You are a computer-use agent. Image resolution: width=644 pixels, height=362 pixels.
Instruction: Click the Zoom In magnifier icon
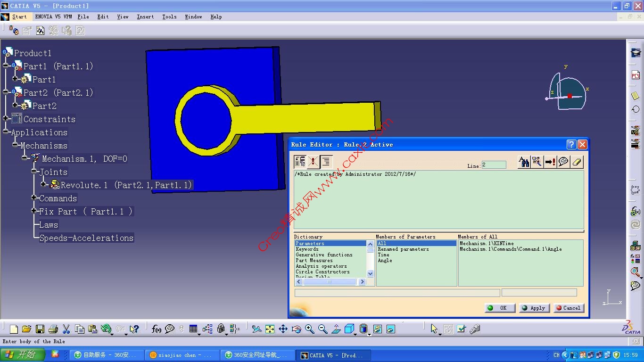pyautogui.click(x=309, y=329)
